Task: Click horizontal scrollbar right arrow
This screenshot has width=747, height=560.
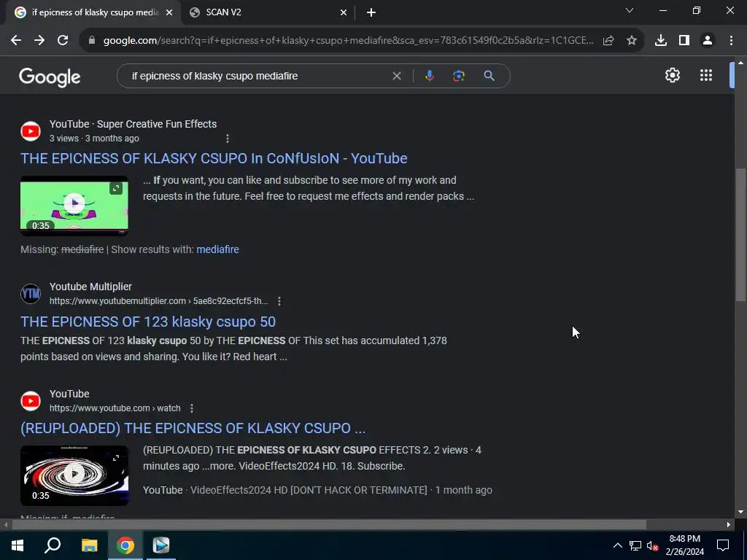Action: pos(729,525)
